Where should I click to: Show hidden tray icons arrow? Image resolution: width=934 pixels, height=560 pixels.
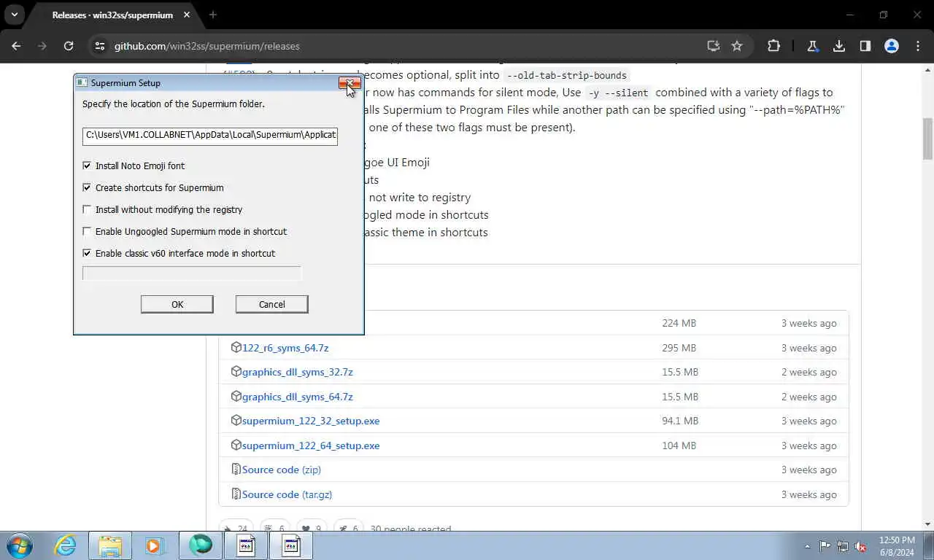click(807, 546)
